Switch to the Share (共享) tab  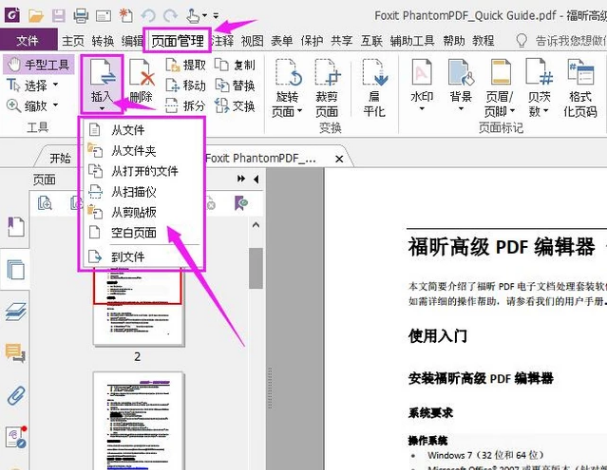pyautogui.click(x=341, y=40)
